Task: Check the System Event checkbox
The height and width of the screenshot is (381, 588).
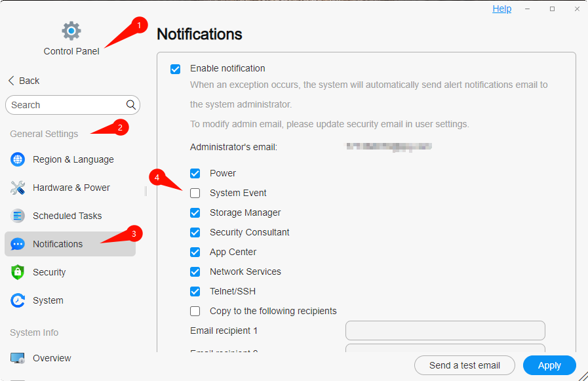Action: pyautogui.click(x=195, y=193)
